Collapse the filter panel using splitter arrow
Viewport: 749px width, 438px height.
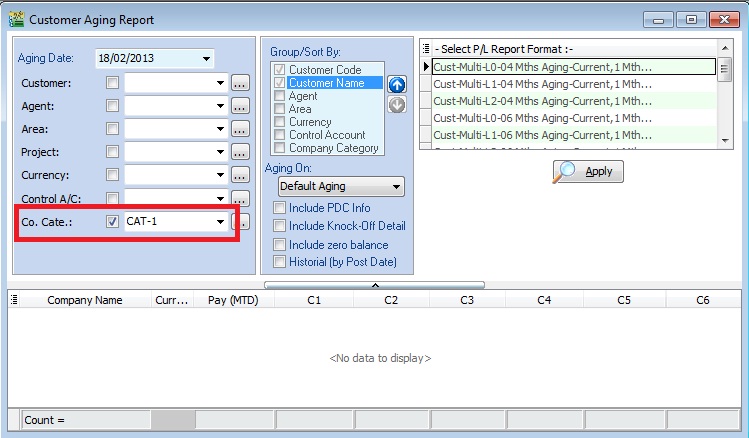pos(375,285)
